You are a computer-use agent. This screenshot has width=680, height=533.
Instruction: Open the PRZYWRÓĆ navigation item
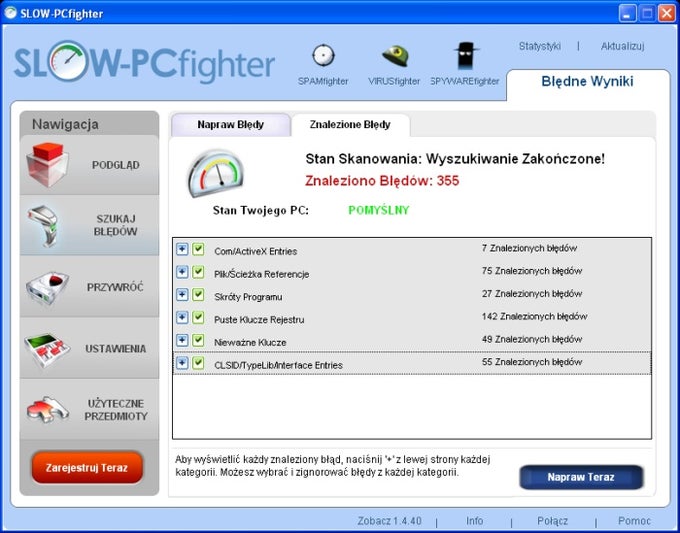tap(89, 287)
